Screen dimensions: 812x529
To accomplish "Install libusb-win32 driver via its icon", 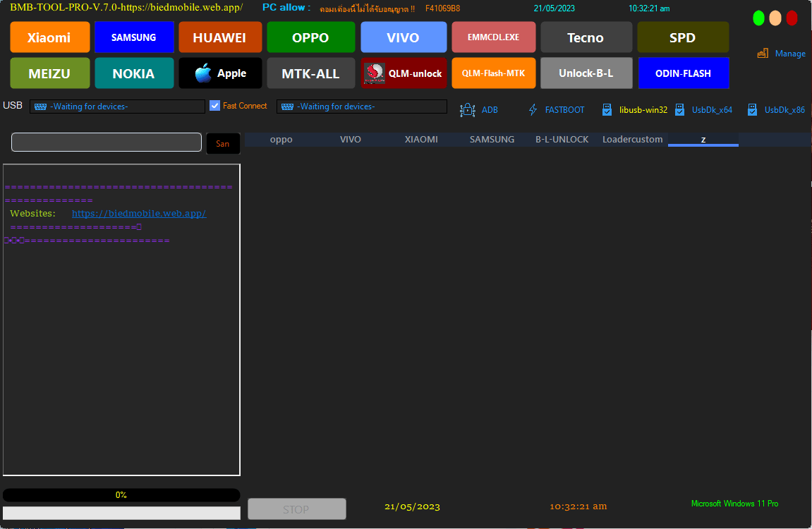I will (x=607, y=109).
